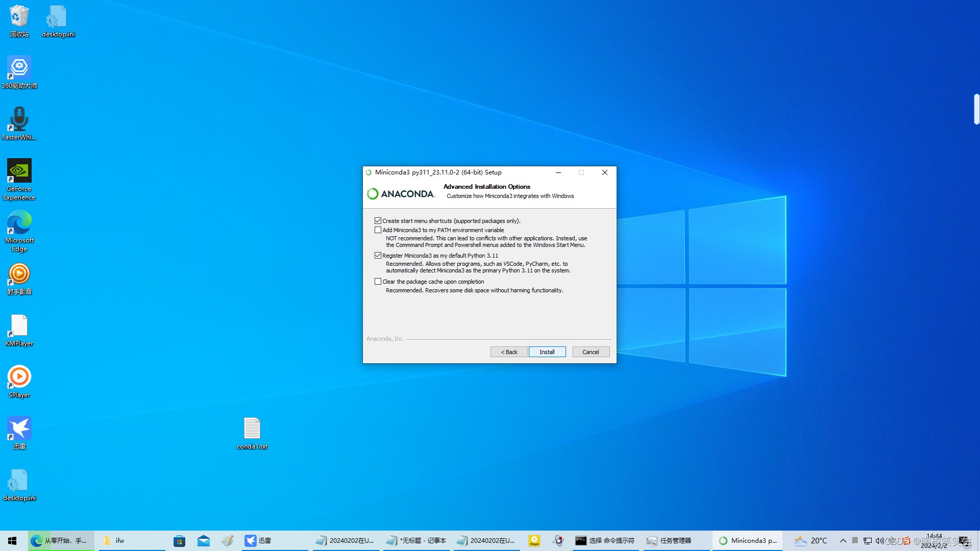Enable Add Miniconda3 to PATH checkbox
Viewport: 980px width, 551px height.
(378, 230)
